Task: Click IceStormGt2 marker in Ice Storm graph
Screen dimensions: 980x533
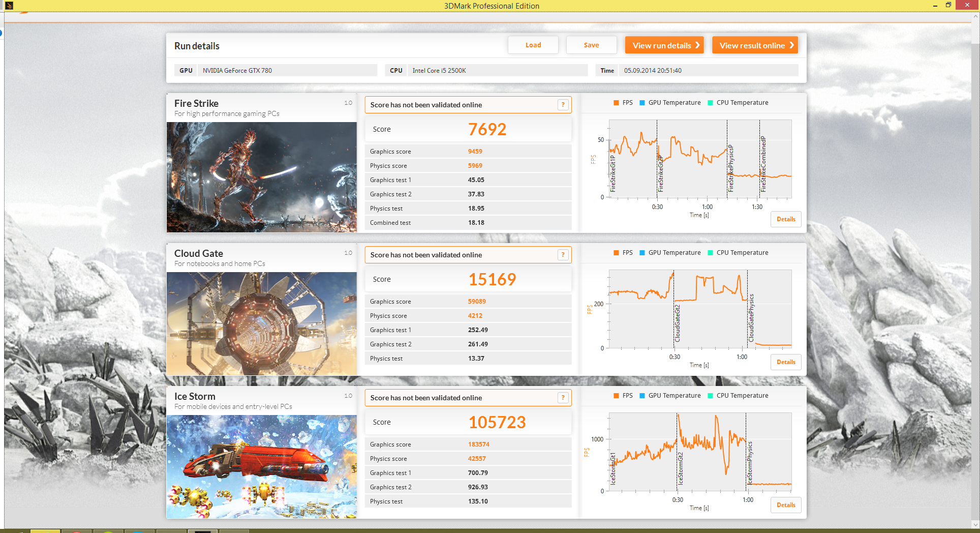Action: (x=681, y=468)
